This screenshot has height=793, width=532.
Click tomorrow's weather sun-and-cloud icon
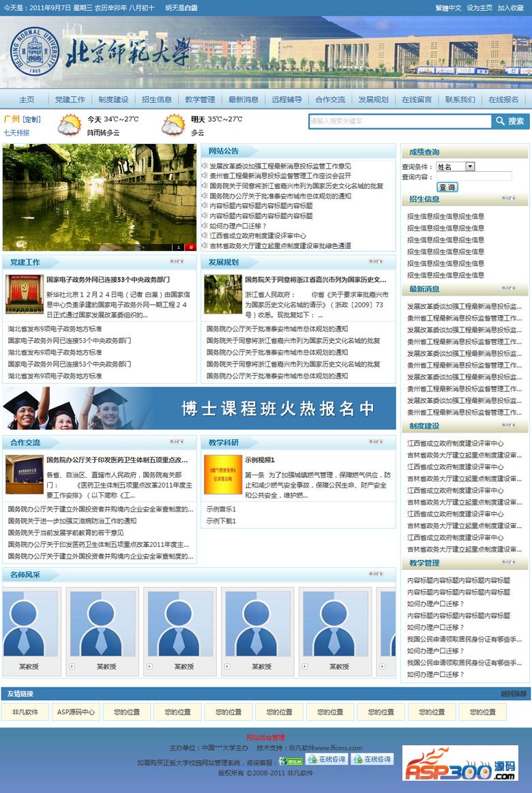173,125
